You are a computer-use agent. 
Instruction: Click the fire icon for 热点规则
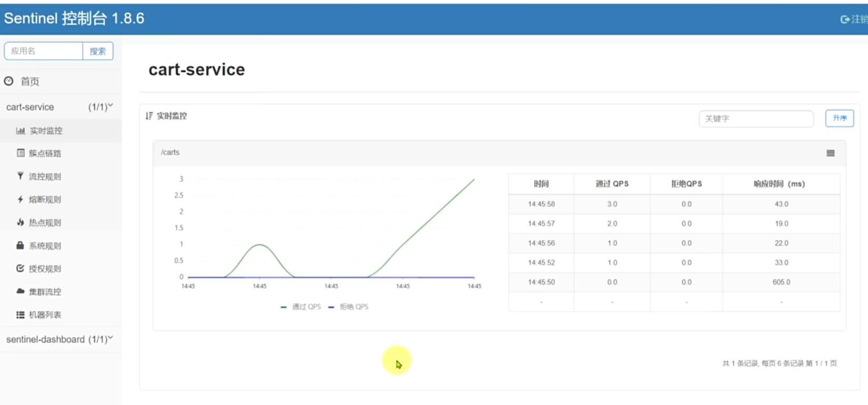point(20,222)
